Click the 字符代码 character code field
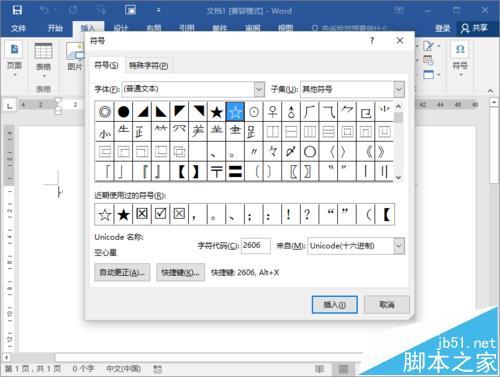500x377 pixels. coord(256,246)
